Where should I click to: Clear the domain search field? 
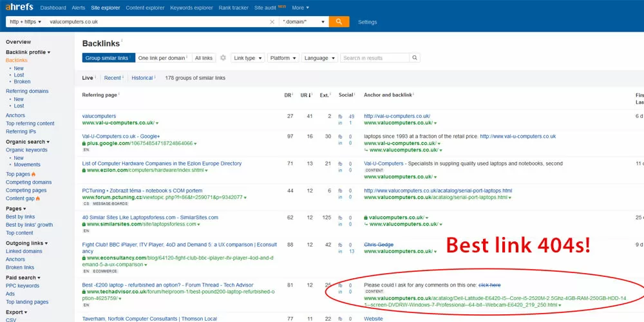pyautogui.click(x=272, y=22)
